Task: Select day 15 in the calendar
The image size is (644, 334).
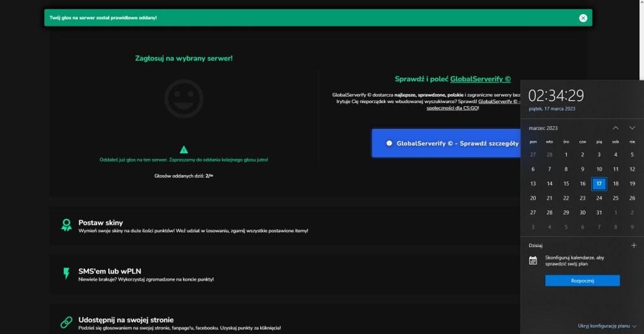Action: coord(566,184)
